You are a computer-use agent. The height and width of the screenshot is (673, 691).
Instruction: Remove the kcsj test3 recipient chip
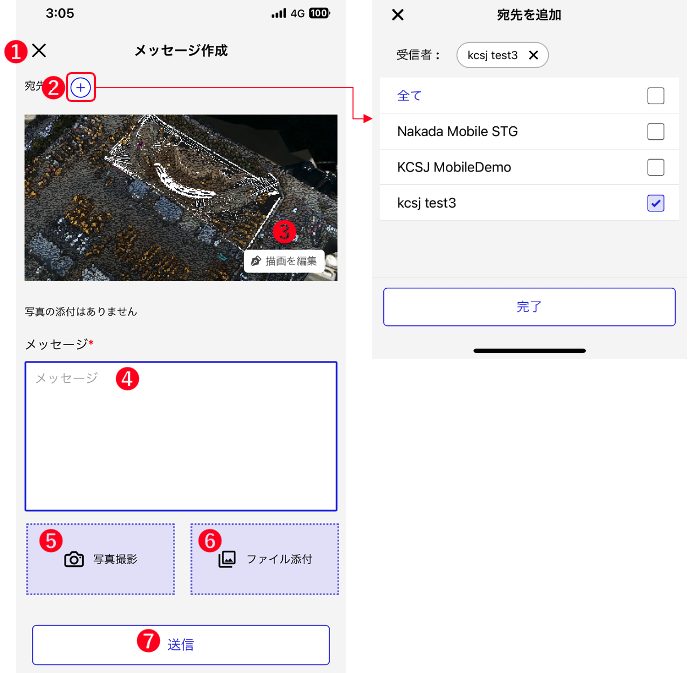pyautogui.click(x=533, y=55)
